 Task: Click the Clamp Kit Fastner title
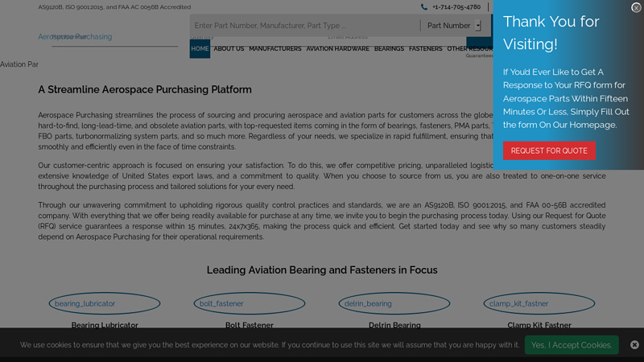tap(539, 325)
